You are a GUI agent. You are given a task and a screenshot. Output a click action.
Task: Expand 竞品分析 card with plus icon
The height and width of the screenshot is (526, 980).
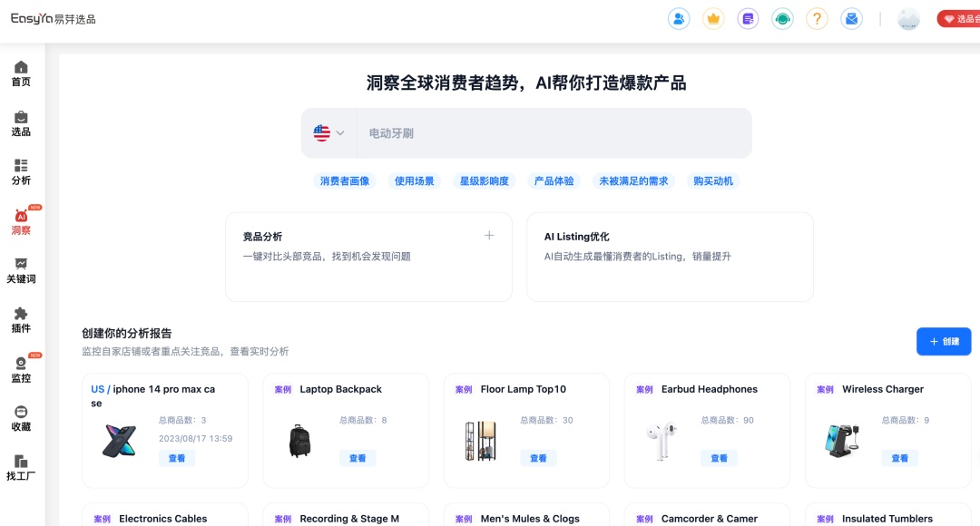pos(489,236)
